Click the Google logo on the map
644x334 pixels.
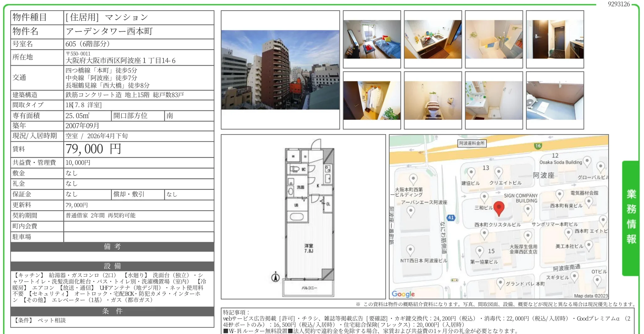[403, 294]
